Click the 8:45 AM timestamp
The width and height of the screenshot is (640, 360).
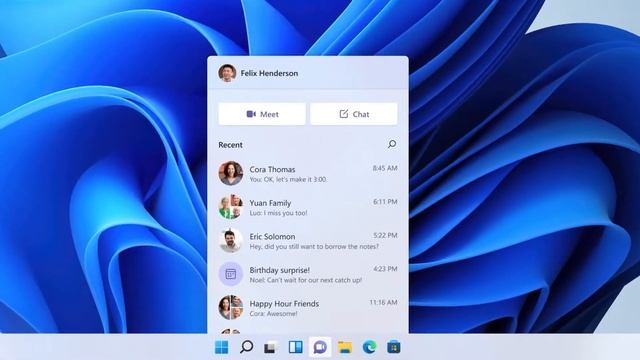(x=385, y=168)
